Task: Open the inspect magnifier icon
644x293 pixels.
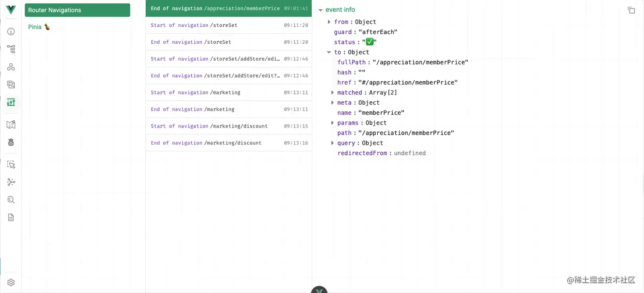Action: click(11, 199)
